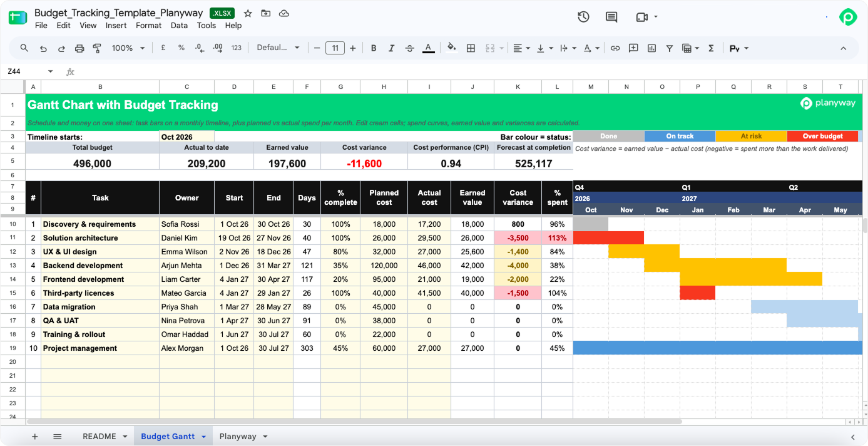The image size is (868, 446).
Task: Open the Help menu
Action: tap(233, 26)
